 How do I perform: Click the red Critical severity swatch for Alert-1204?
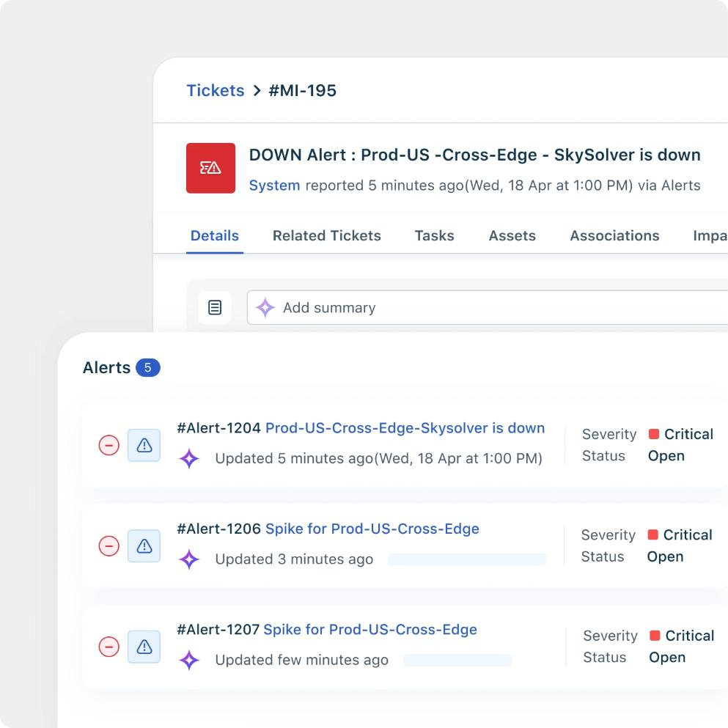(654, 434)
